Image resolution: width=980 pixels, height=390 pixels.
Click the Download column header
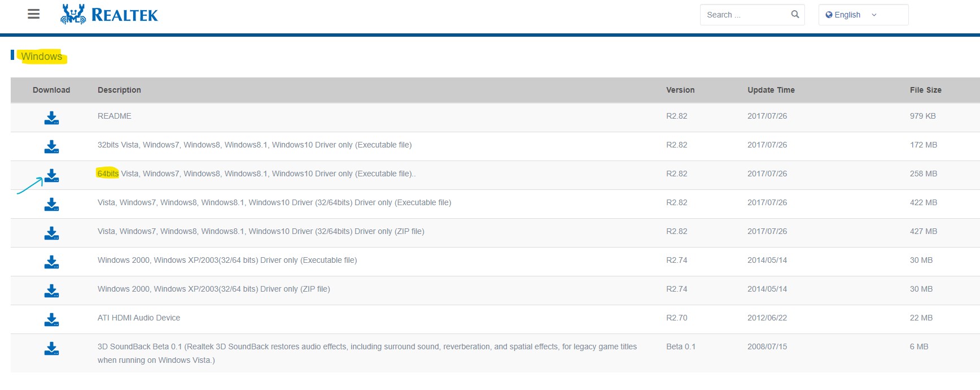(x=51, y=90)
